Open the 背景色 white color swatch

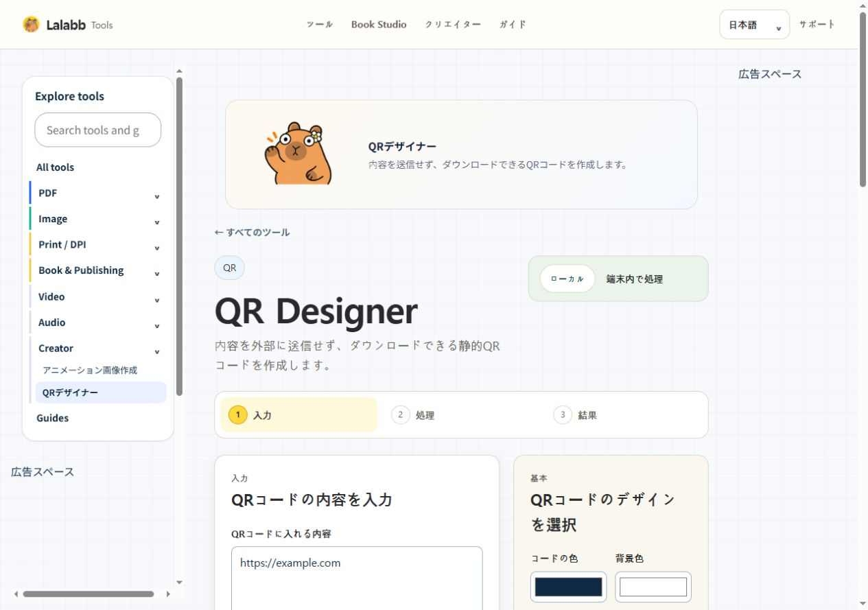tap(653, 587)
